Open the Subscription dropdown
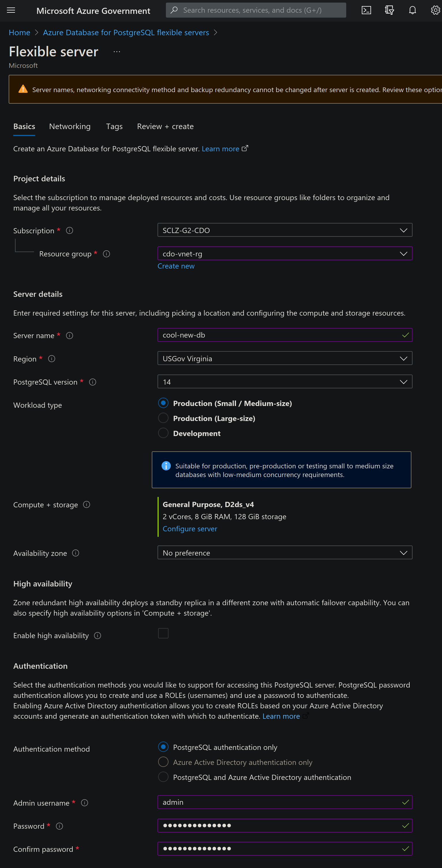The image size is (442, 868). [285, 230]
